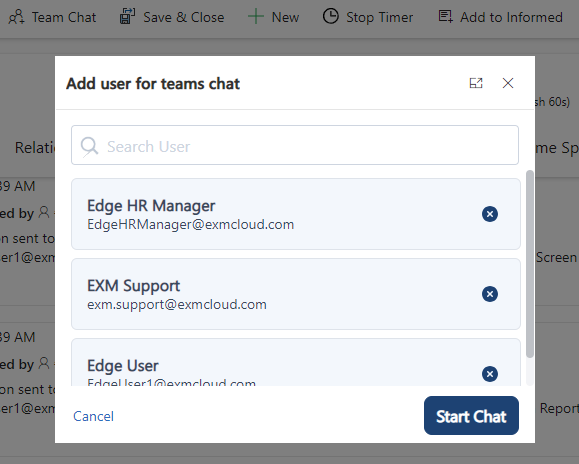
Task: Click the magnifier icon in the search box
Action: 89,147
